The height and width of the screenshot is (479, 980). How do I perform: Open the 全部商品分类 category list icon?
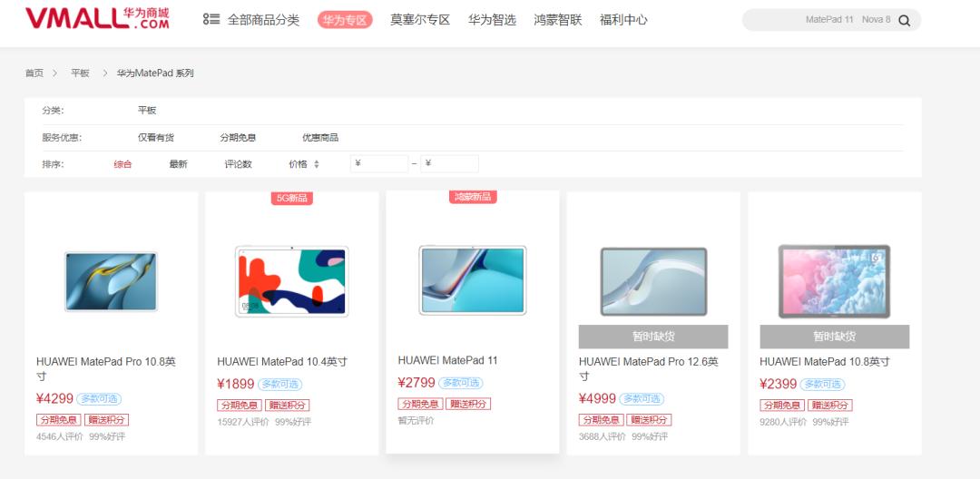click(211, 19)
